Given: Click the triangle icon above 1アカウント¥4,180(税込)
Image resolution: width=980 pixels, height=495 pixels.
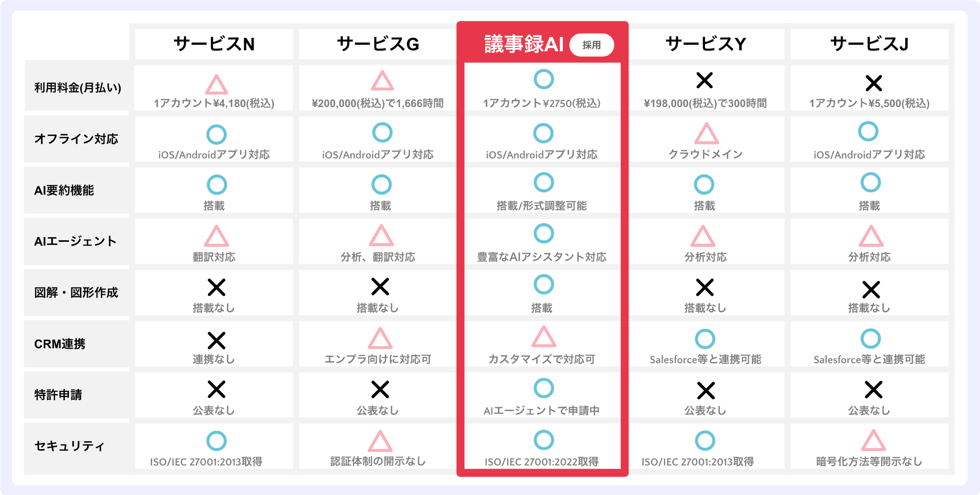Looking at the screenshot, I should 216,85.
